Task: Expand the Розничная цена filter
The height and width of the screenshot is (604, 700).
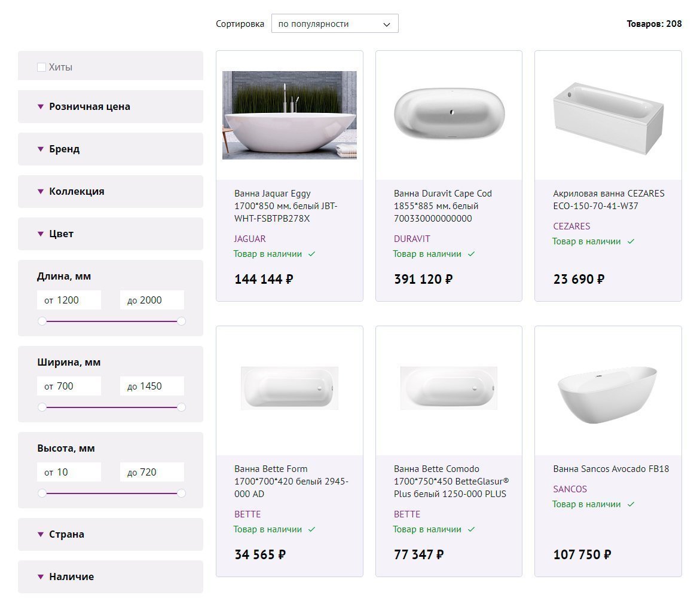Action: 89,107
